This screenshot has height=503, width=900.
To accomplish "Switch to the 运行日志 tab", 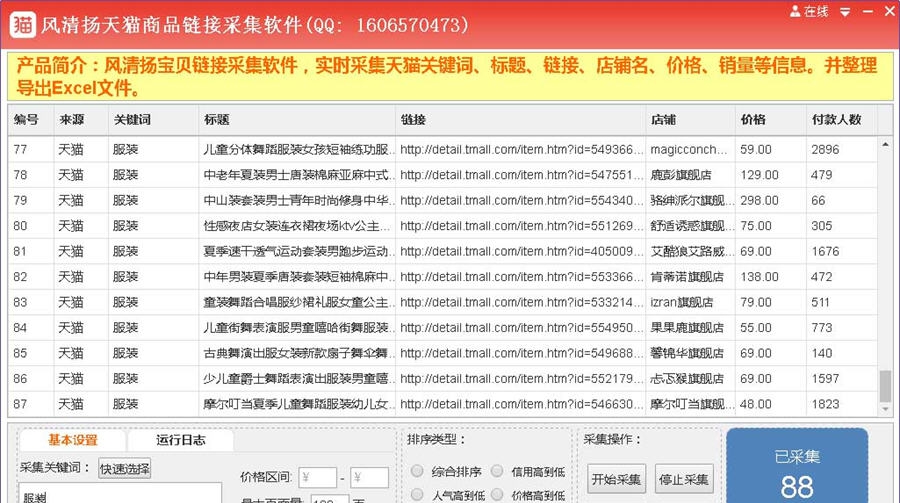I will pos(181,440).
